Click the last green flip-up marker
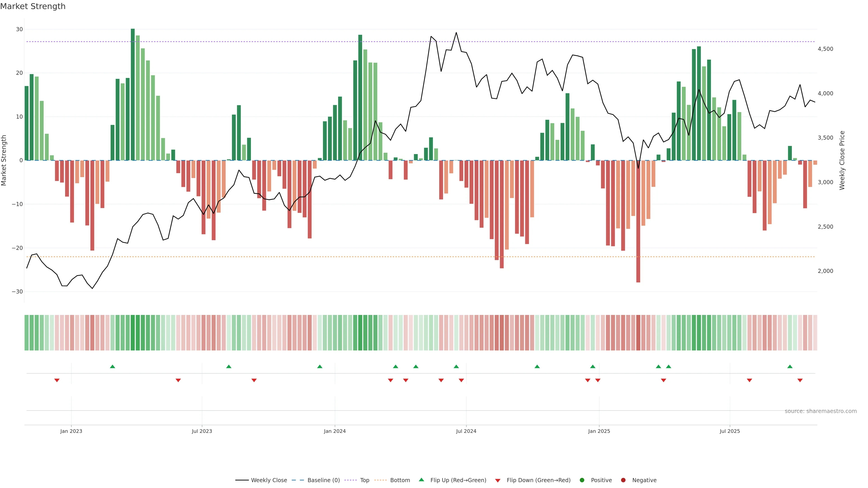The width and height of the screenshot is (868, 488). [790, 366]
